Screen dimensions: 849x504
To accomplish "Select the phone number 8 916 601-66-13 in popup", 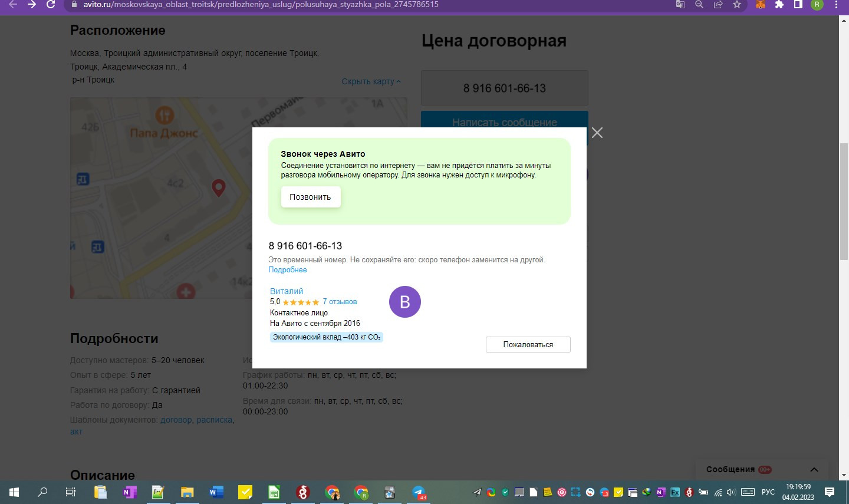I will tap(305, 246).
